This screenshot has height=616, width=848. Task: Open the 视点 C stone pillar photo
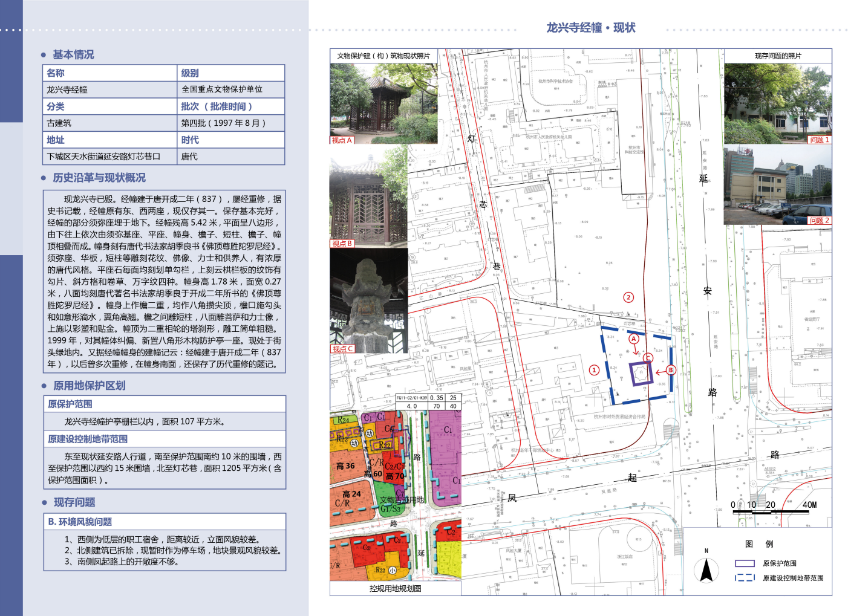coord(368,300)
